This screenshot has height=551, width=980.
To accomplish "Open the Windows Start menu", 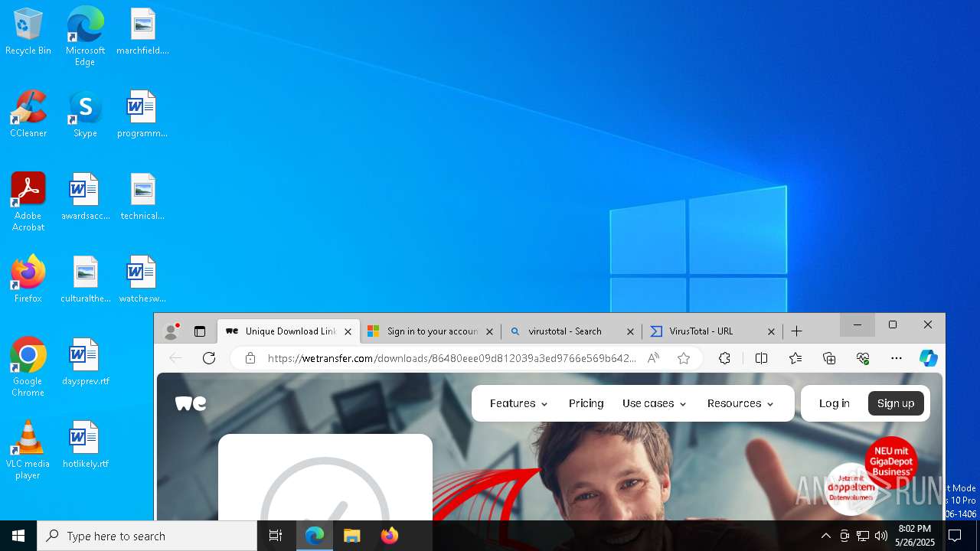I will click(18, 536).
